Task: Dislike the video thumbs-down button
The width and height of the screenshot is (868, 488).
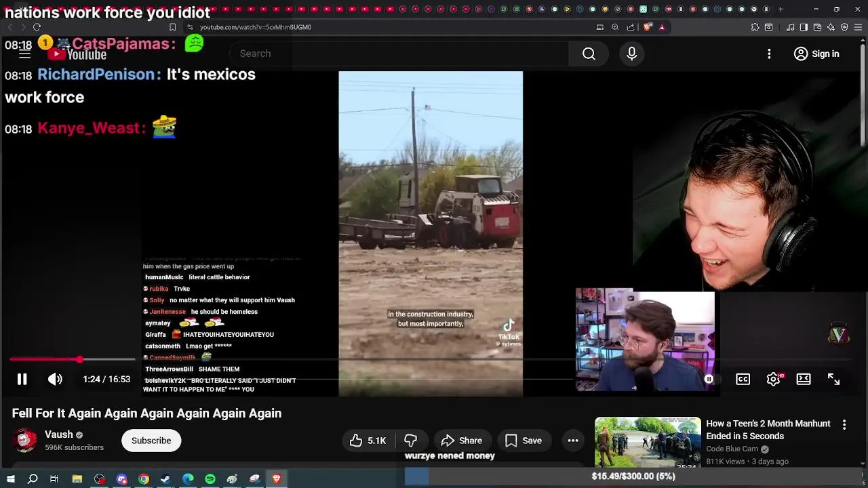Action: 410,441
